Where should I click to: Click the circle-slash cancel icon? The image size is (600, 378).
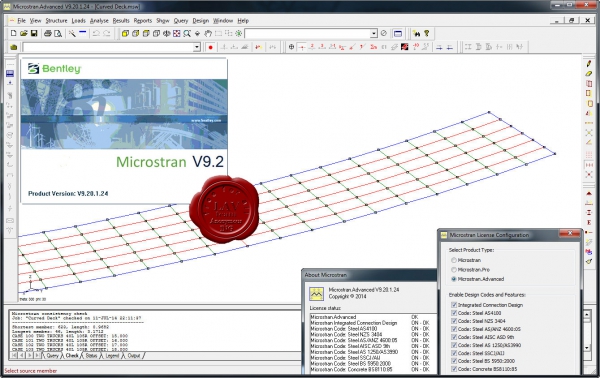click(x=384, y=34)
